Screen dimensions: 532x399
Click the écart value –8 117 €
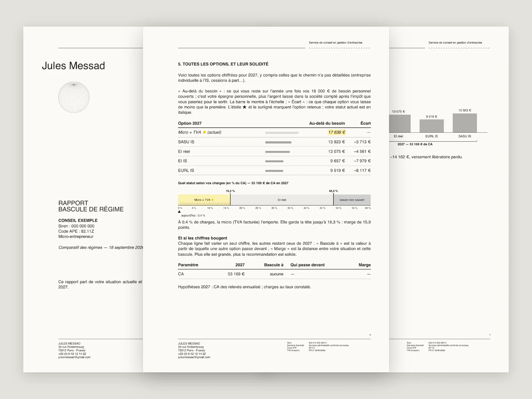pos(362,171)
